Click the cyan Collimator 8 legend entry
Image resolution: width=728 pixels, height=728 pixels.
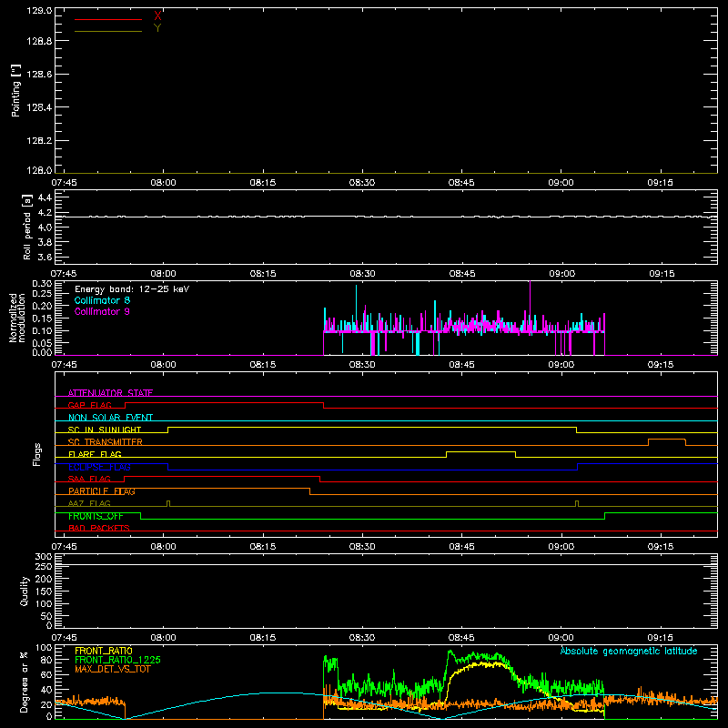(102, 300)
